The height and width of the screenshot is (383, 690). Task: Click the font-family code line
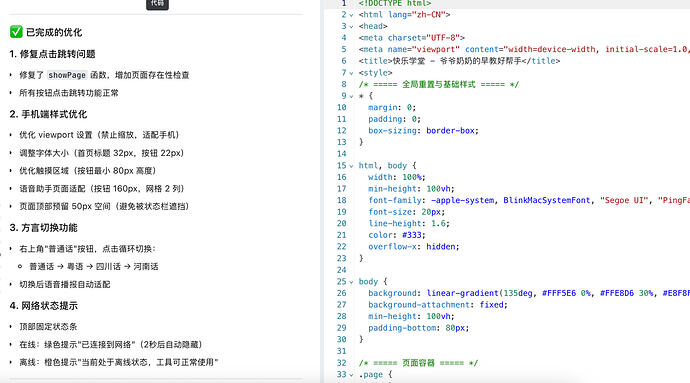pyautogui.click(x=529, y=200)
